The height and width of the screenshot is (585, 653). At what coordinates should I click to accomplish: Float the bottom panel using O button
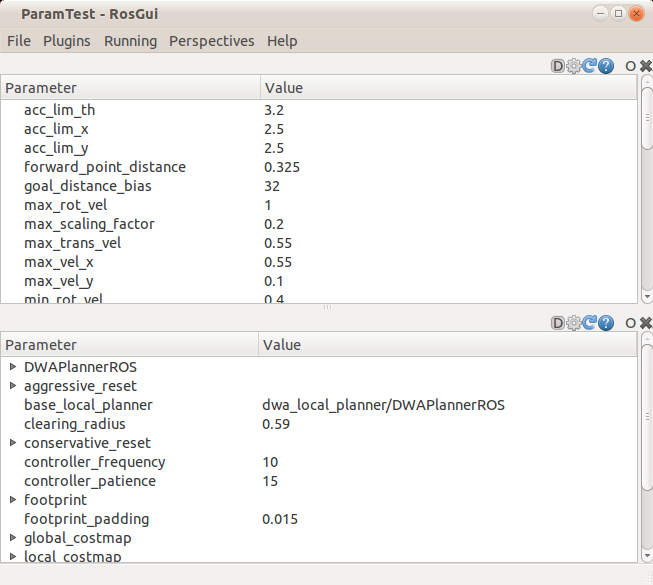click(x=630, y=323)
